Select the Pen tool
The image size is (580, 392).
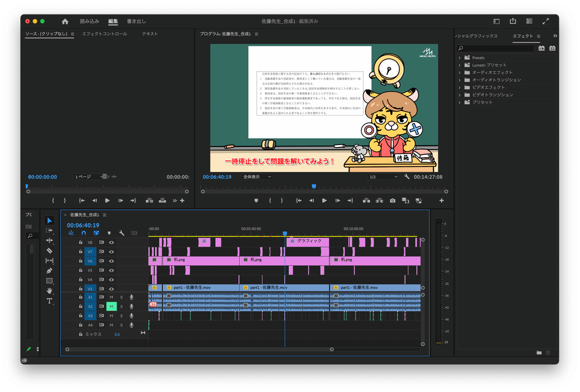point(49,271)
